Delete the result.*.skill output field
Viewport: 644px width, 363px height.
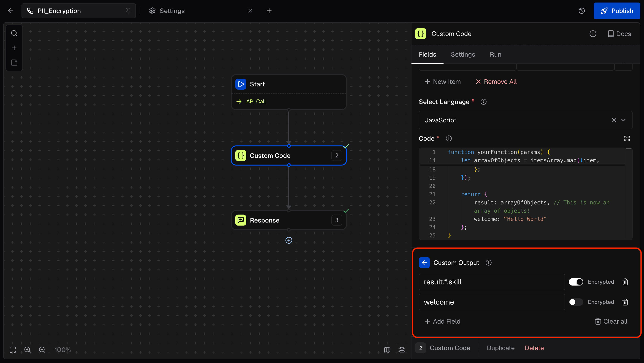(625, 282)
